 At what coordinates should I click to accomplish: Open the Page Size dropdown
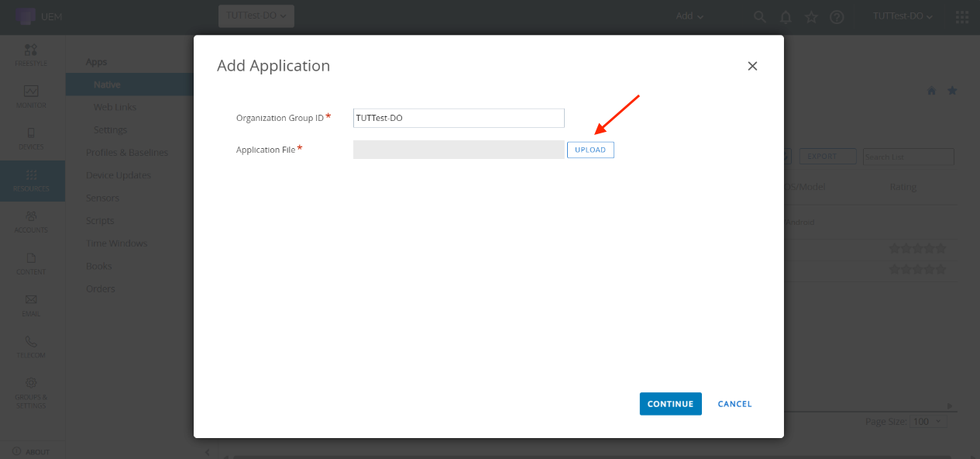(x=930, y=421)
